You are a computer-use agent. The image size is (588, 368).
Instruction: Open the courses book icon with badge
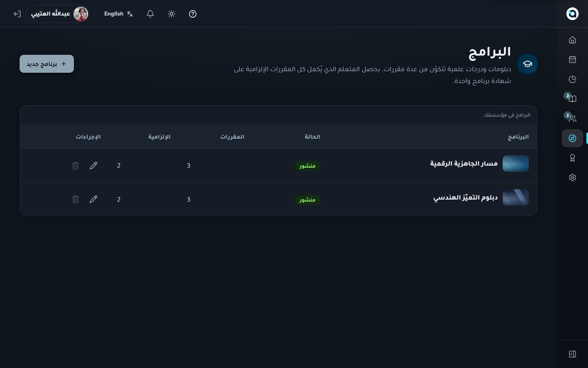pyautogui.click(x=572, y=99)
